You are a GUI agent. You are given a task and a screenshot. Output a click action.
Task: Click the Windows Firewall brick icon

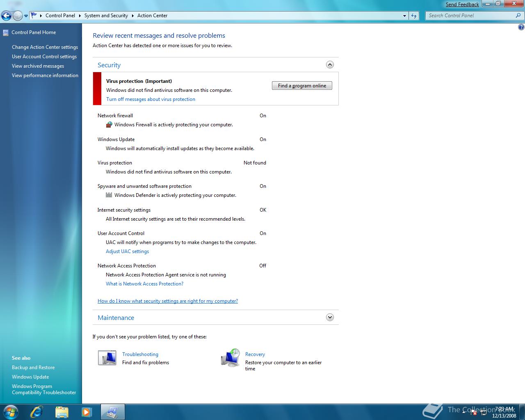109,125
